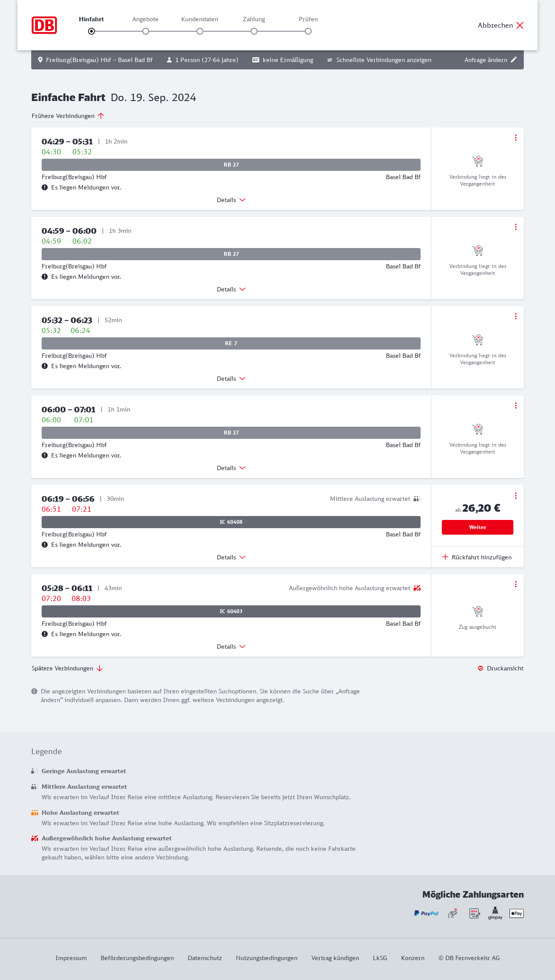
Task: Click the Apple Pay icon
Action: point(516,913)
